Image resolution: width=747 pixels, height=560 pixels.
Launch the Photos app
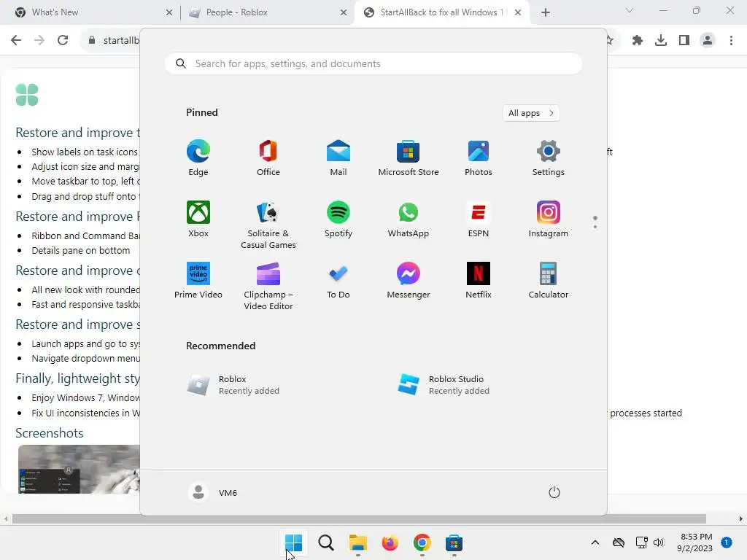(479, 158)
